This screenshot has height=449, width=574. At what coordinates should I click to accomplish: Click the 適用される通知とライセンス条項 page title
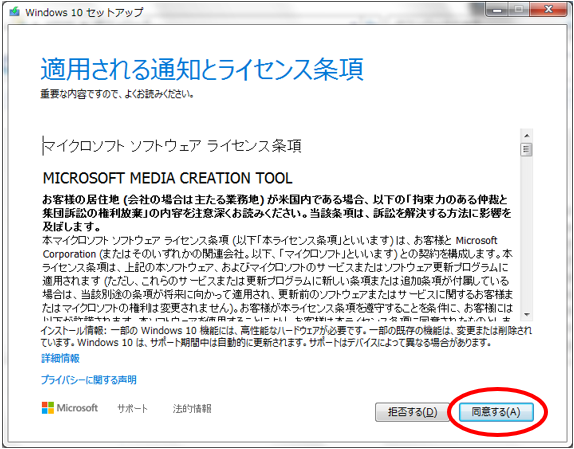click(202, 69)
